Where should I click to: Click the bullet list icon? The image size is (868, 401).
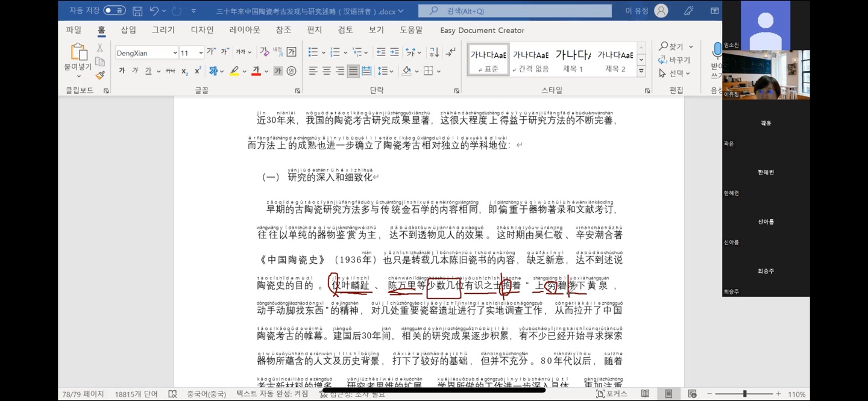point(313,52)
